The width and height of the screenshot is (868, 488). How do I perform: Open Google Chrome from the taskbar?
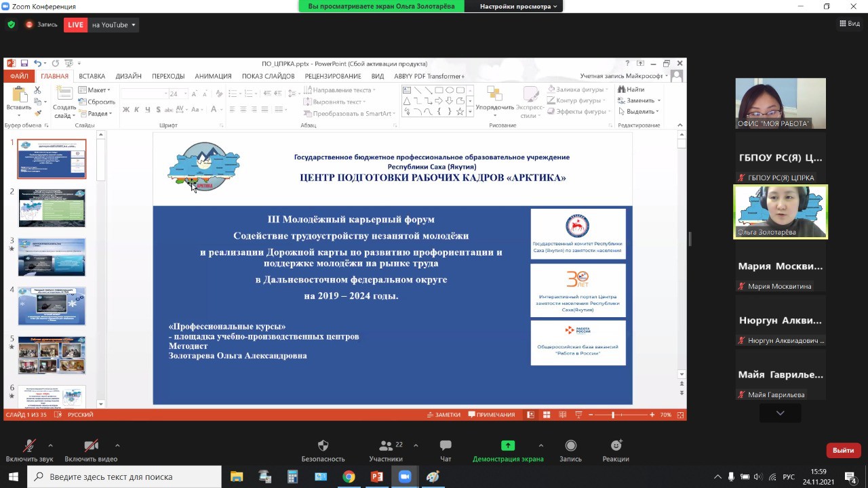pyautogui.click(x=349, y=476)
